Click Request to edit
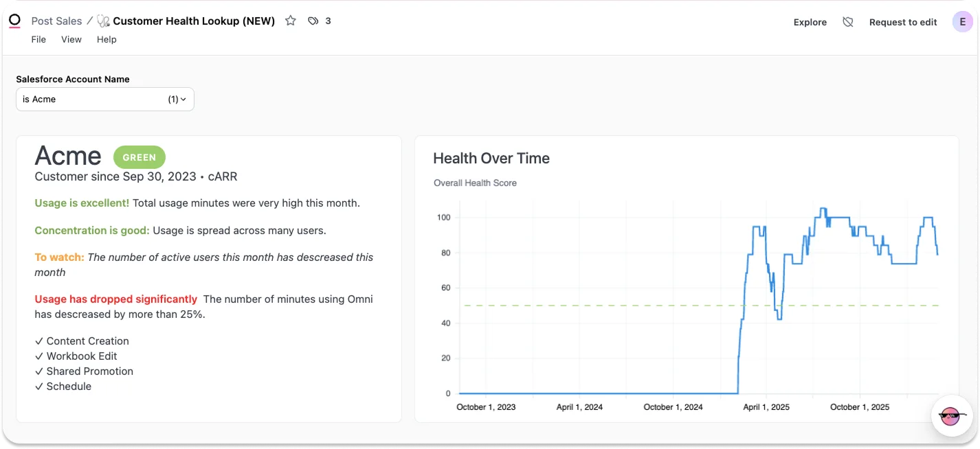The height and width of the screenshot is (449, 980). coord(903,22)
